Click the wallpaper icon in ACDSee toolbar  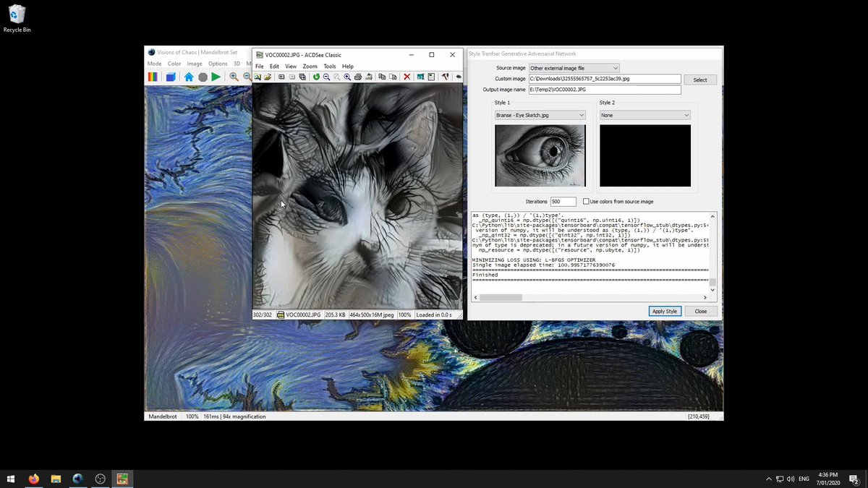point(420,77)
